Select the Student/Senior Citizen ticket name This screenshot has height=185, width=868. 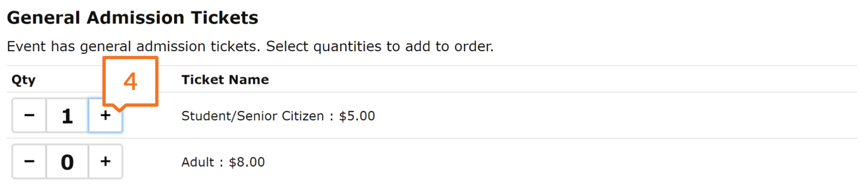pyautogui.click(x=252, y=116)
